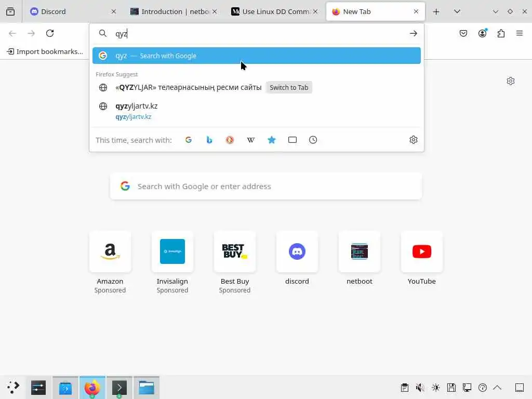
Task: Open the Firefox hamburger application menu
Action: tap(520, 33)
